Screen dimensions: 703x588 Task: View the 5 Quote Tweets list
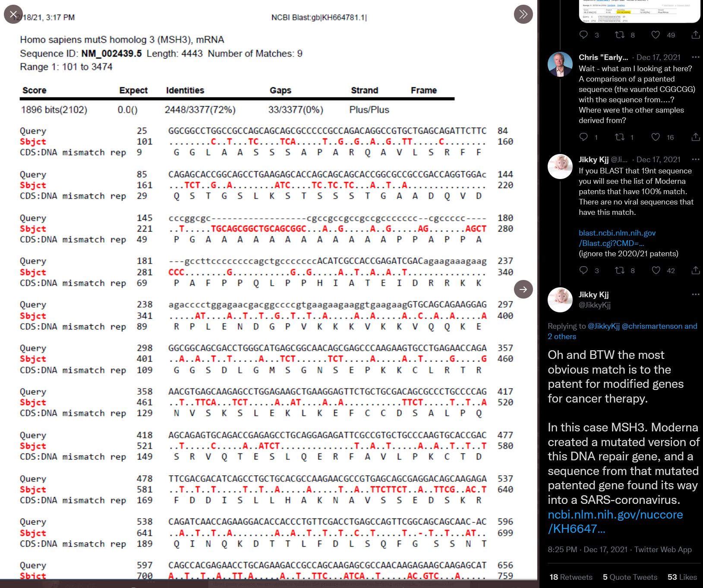[630, 577]
